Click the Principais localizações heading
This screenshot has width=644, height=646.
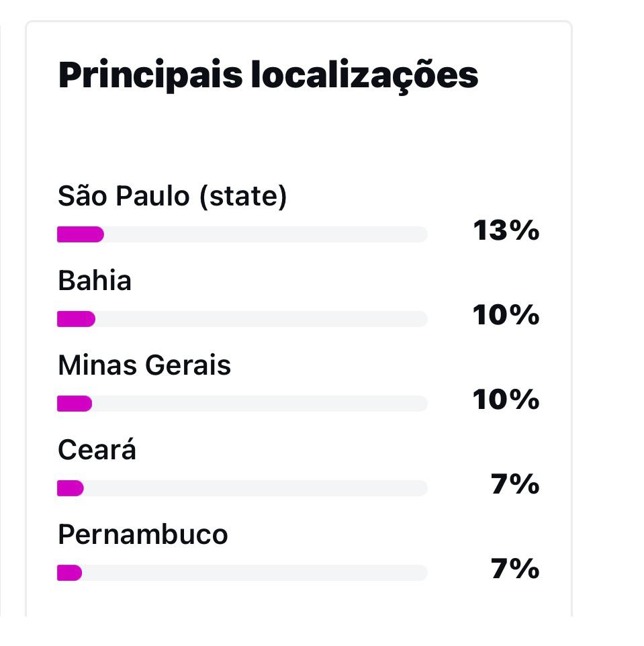click(268, 77)
